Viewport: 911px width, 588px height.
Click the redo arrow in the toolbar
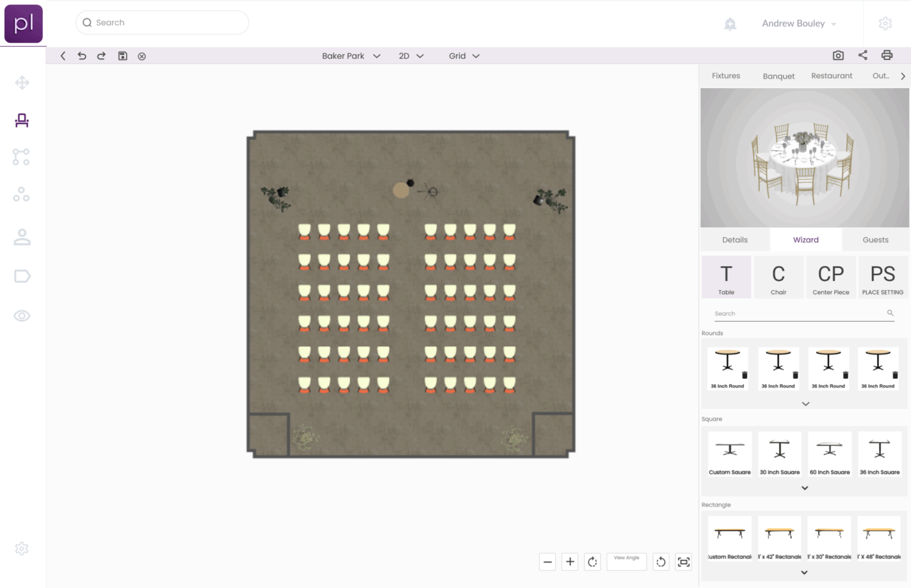coord(101,56)
